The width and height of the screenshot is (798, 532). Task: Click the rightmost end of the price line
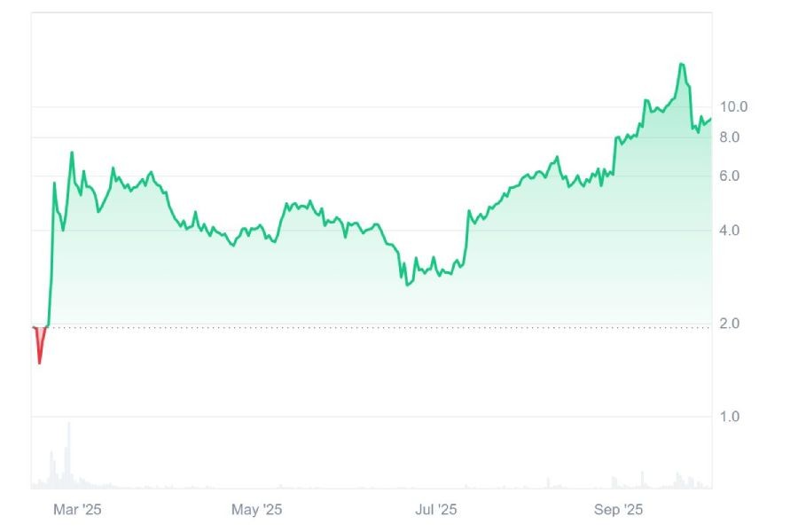(x=711, y=119)
